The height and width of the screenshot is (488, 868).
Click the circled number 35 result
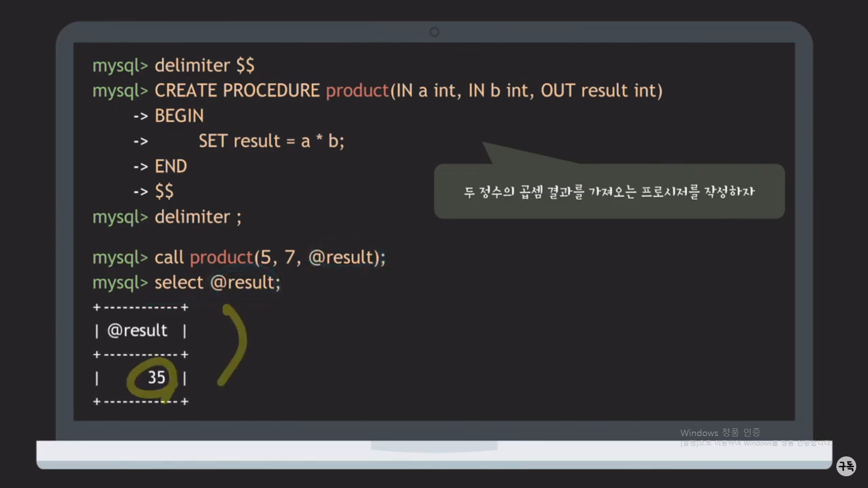coord(156,378)
